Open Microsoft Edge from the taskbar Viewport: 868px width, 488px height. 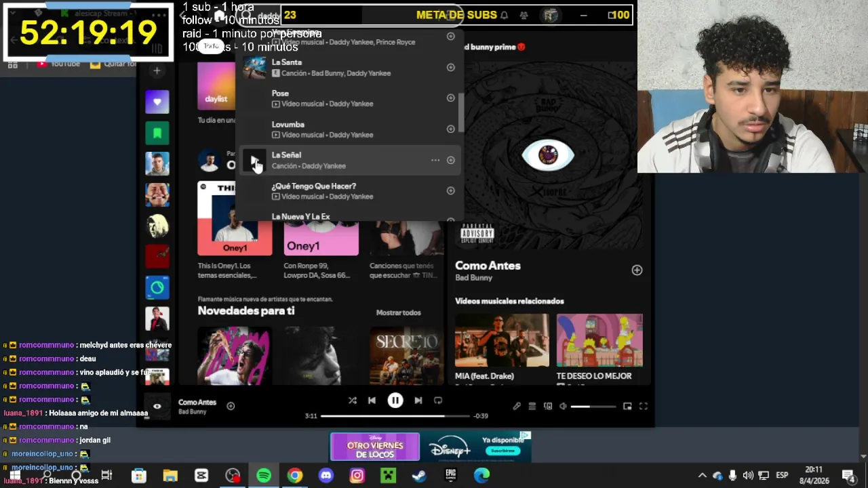[x=481, y=476]
